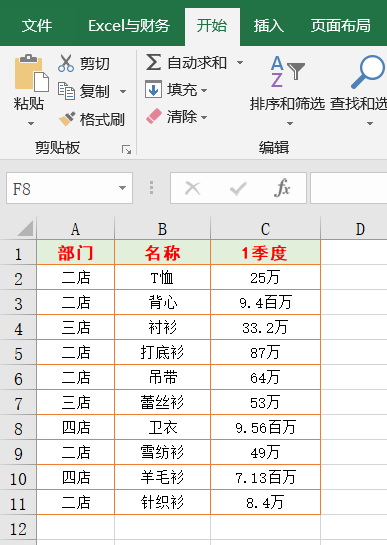Select column A header

[x=75, y=229]
